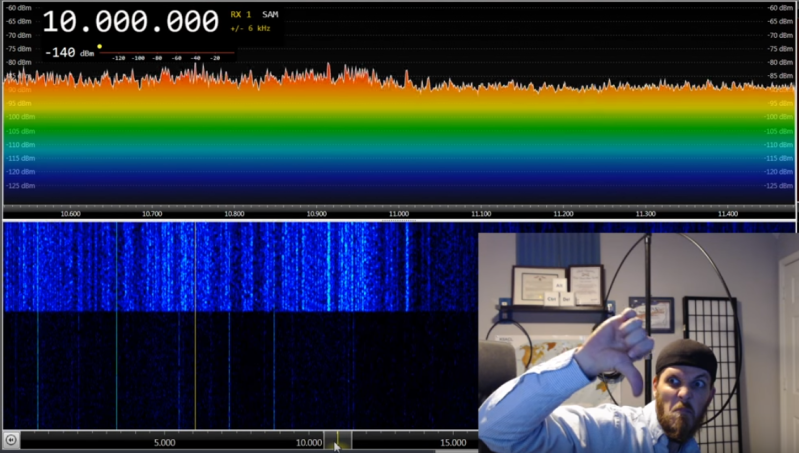The width and height of the screenshot is (799, 453).
Task: Click the highlighted tuning window in band bar
Action: pos(338,440)
